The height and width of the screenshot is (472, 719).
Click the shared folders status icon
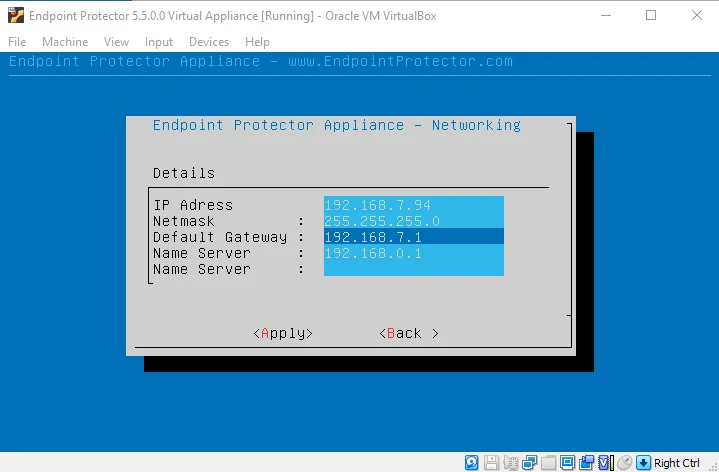pyautogui.click(x=548, y=463)
